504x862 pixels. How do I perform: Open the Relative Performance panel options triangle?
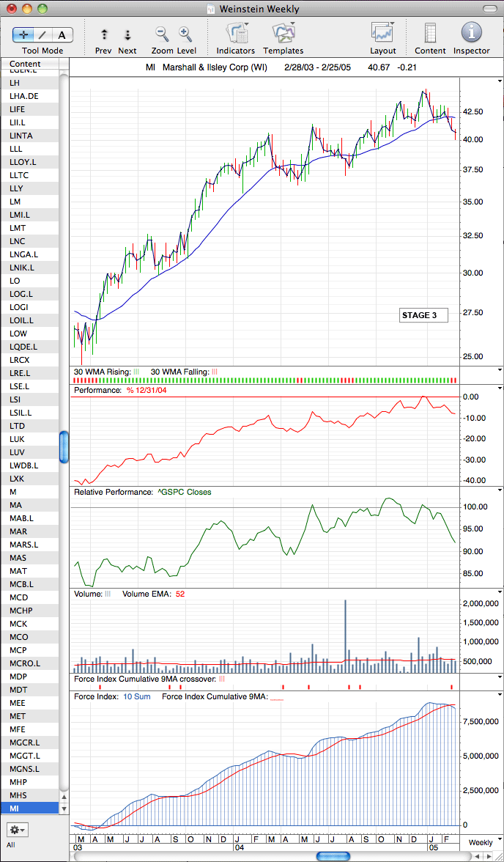(x=499, y=490)
